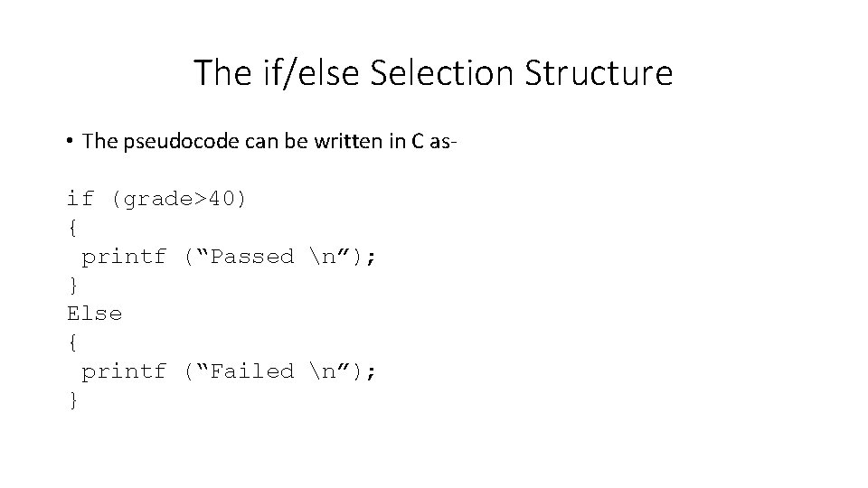Image resolution: width=868 pixels, height=488 pixels.
Task: Click "printf" on the Failed line
Action: coord(124,371)
